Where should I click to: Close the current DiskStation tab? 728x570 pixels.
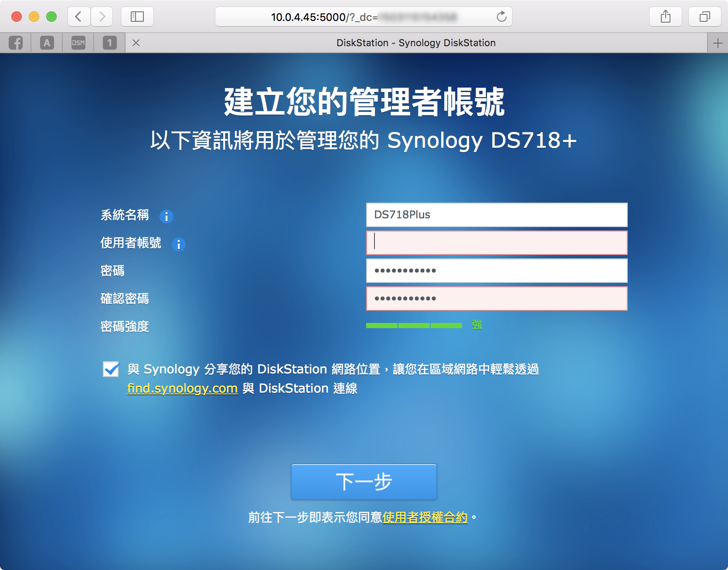(x=136, y=43)
